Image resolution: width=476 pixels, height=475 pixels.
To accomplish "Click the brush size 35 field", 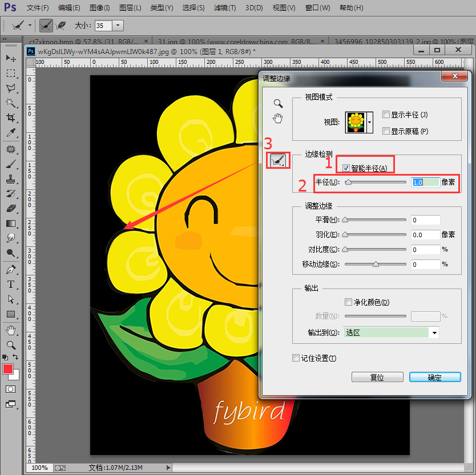I will 103,26.
